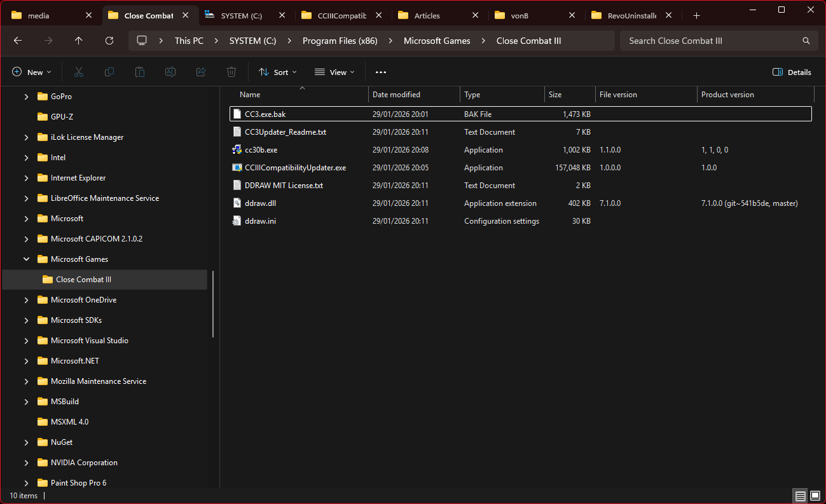Switch to large thumbnails view layout
The image size is (826, 504).
[x=815, y=496]
